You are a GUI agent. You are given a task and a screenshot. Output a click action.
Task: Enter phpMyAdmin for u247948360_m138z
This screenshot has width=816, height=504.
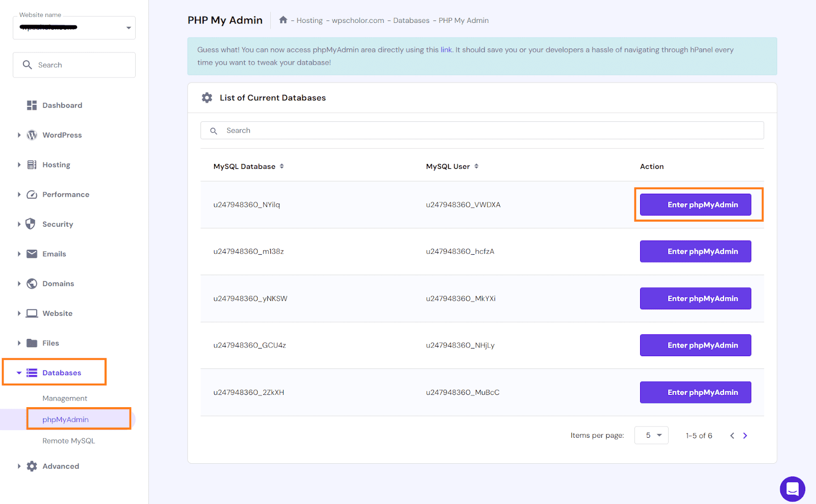coord(696,252)
